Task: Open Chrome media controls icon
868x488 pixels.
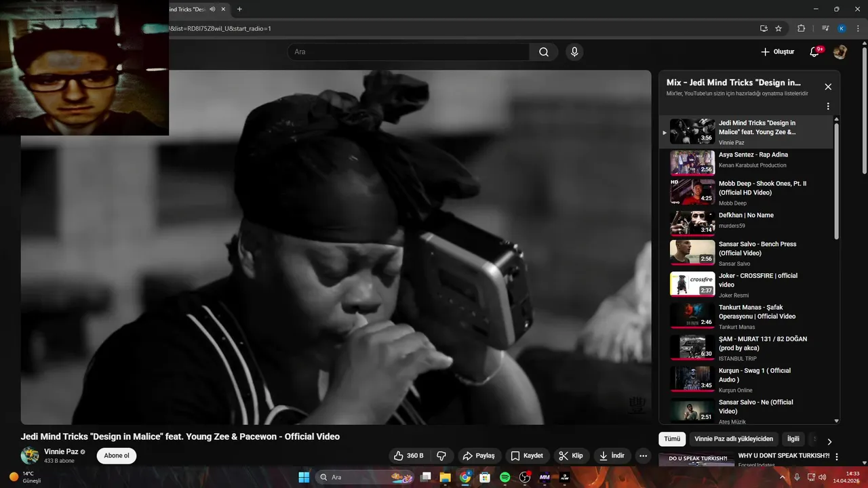Action: (x=825, y=28)
